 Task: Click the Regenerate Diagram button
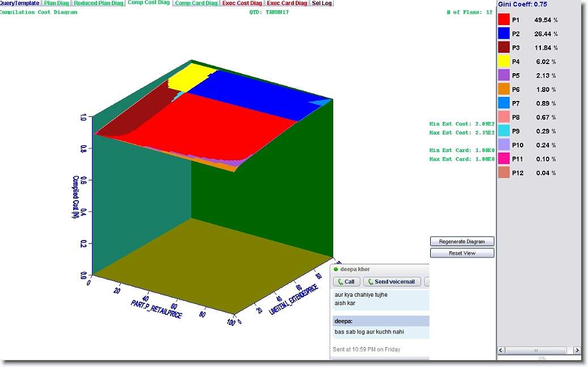[462, 242]
